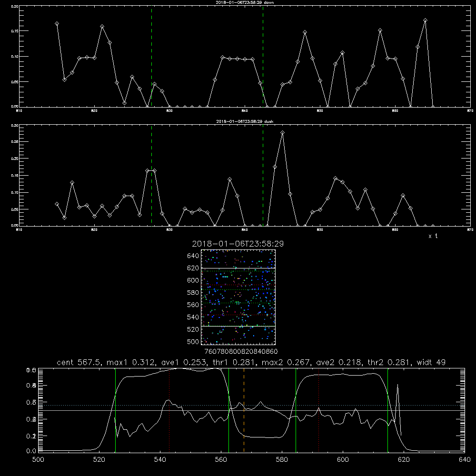This screenshot has width=476, height=476.
Task: Click the '640' label on bottom plot x-axis
Action: pos(465,460)
